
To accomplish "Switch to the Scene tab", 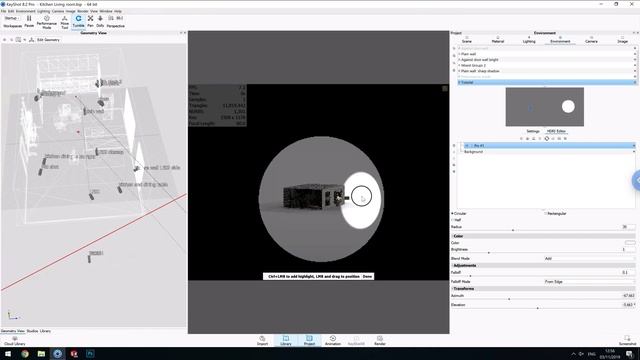I will pos(467,40).
